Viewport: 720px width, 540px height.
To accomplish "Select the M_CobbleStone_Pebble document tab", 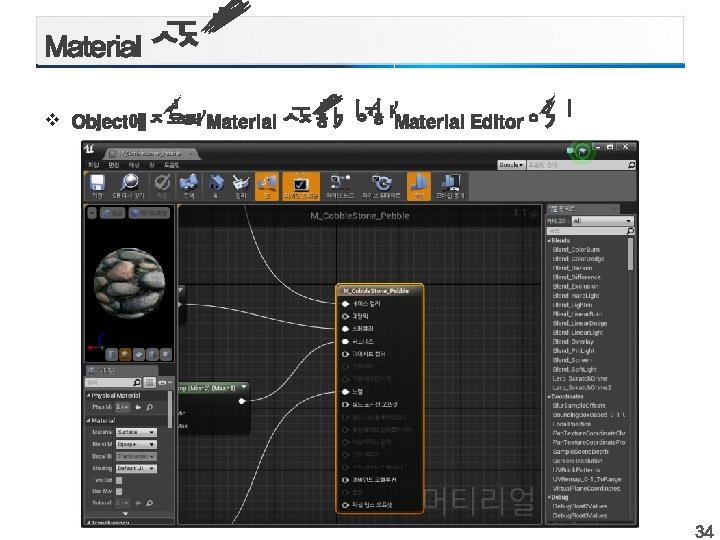I will point(151,153).
